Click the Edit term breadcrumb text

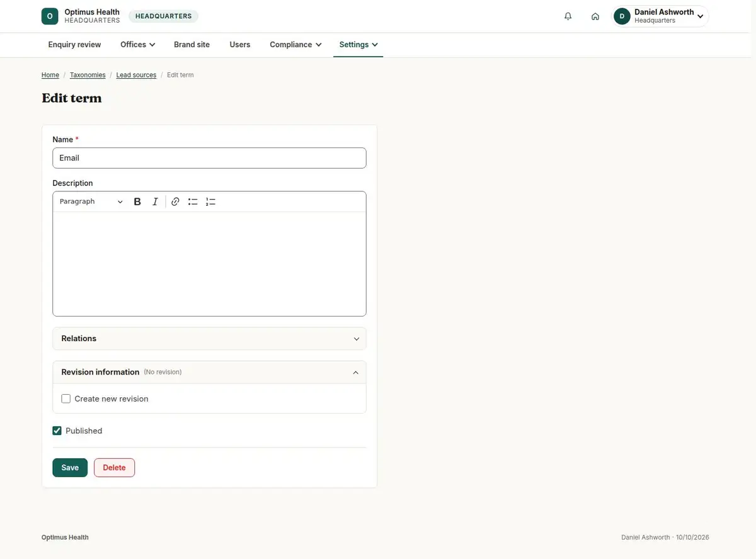click(x=180, y=75)
